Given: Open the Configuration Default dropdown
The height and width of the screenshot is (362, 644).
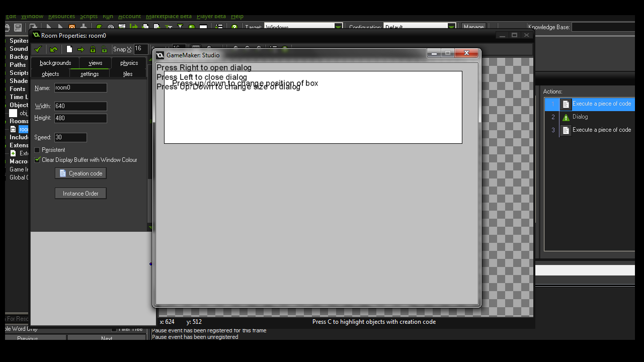Looking at the screenshot, I should [451, 27].
